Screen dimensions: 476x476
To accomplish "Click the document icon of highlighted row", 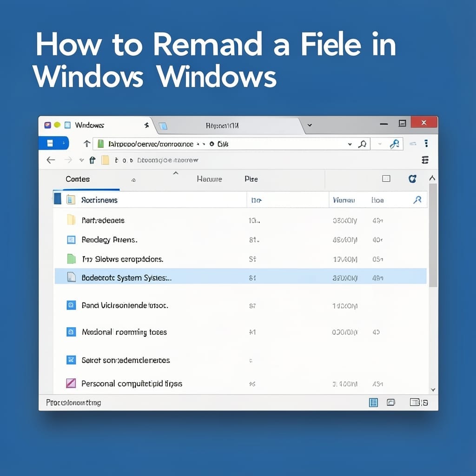I will coord(71,277).
